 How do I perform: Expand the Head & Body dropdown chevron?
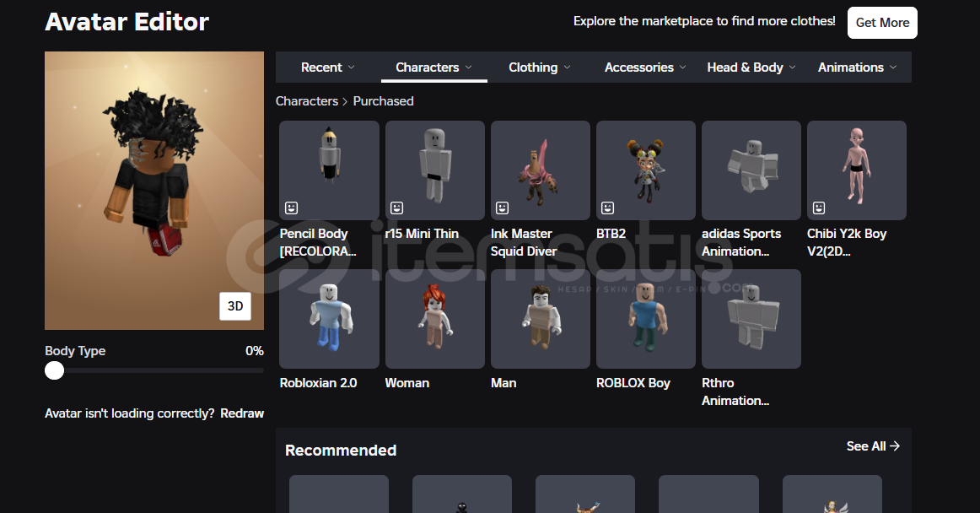[x=793, y=67]
